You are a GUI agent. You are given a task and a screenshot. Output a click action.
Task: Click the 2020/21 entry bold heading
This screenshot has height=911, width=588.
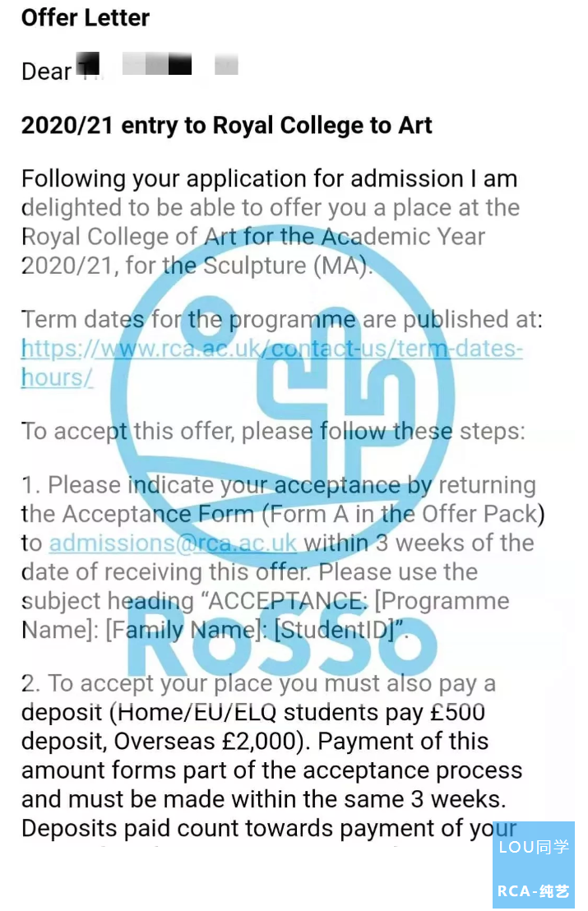click(x=227, y=126)
